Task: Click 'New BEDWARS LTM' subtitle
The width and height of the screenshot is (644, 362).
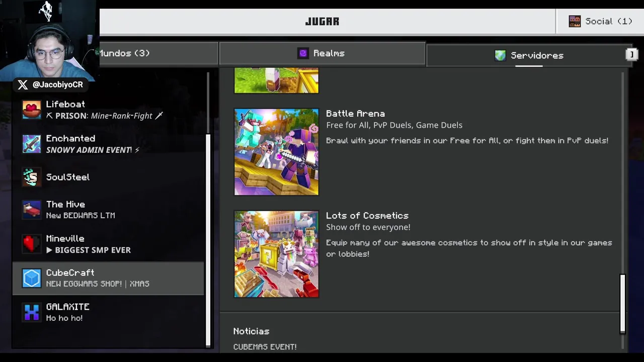Action: click(x=80, y=215)
